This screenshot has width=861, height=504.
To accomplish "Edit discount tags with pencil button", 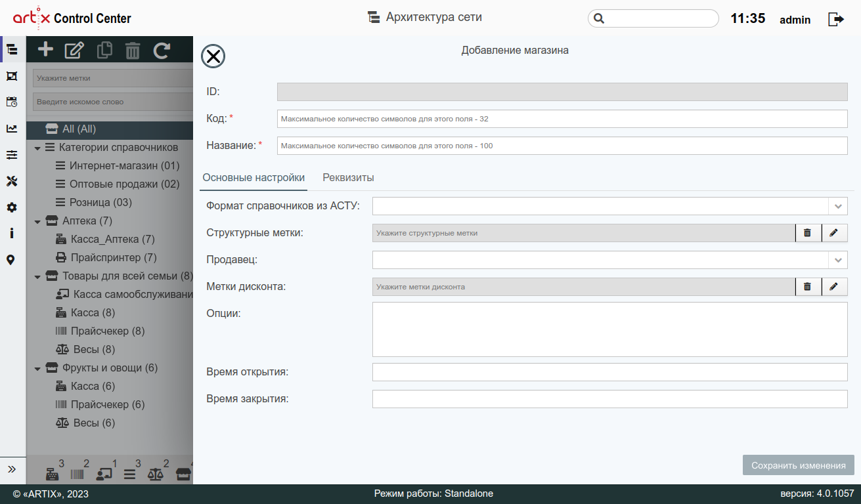I will (834, 287).
